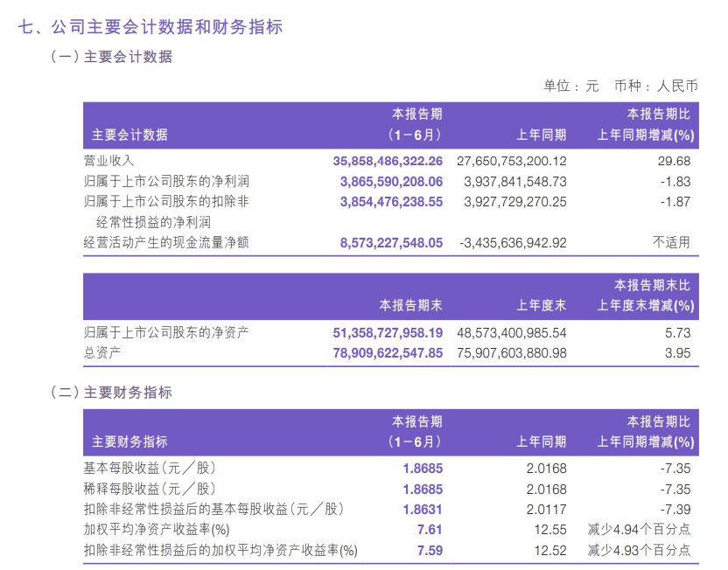Select percentage 29.68
Image resolution: width=728 pixels, height=570 pixels.
[x=674, y=161]
